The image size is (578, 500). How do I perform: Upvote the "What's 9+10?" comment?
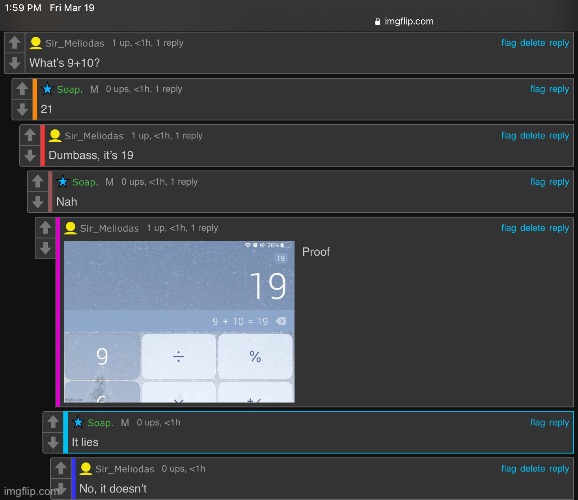(x=15, y=43)
